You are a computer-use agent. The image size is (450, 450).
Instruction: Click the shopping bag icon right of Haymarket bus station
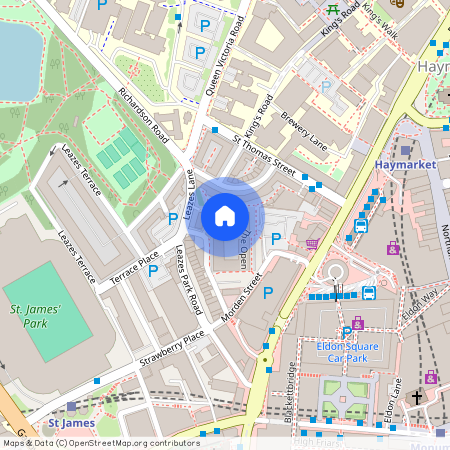[393, 248]
